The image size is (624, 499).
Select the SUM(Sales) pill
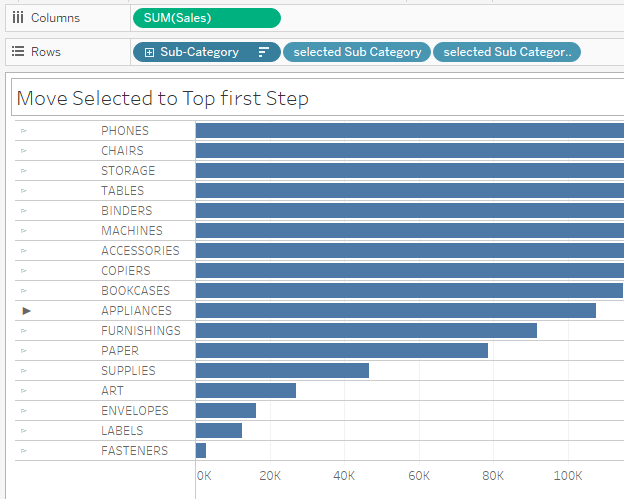point(206,18)
